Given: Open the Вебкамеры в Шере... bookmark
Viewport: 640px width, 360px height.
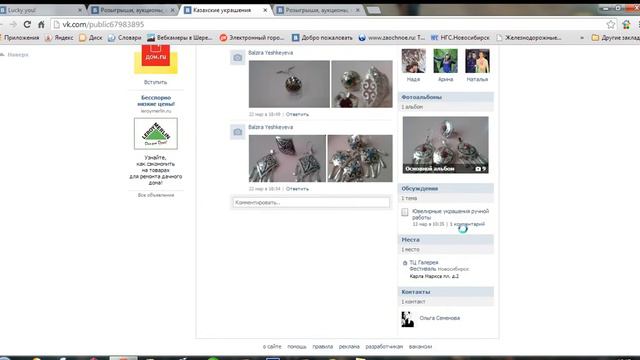Looking at the screenshot, I should click(x=180, y=38).
